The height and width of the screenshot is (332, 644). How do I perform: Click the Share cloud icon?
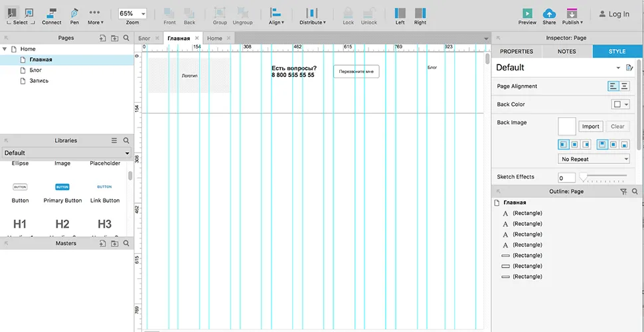tap(549, 13)
